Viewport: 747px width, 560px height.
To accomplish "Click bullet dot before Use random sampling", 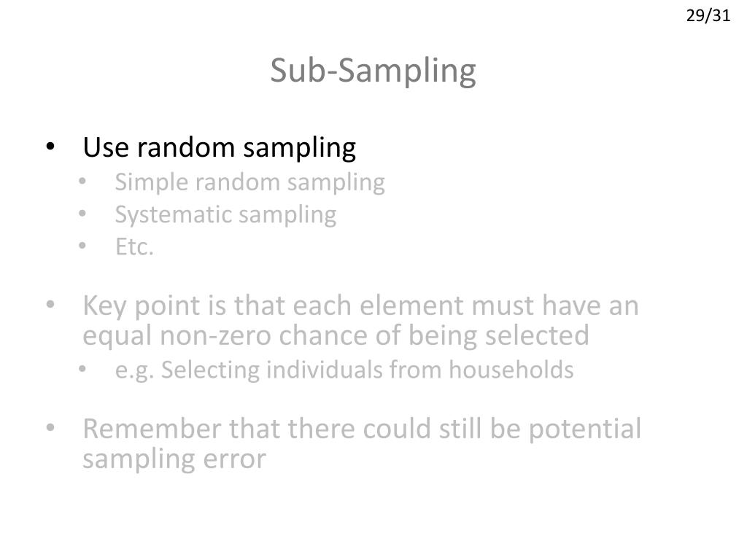I will pos(50,147).
